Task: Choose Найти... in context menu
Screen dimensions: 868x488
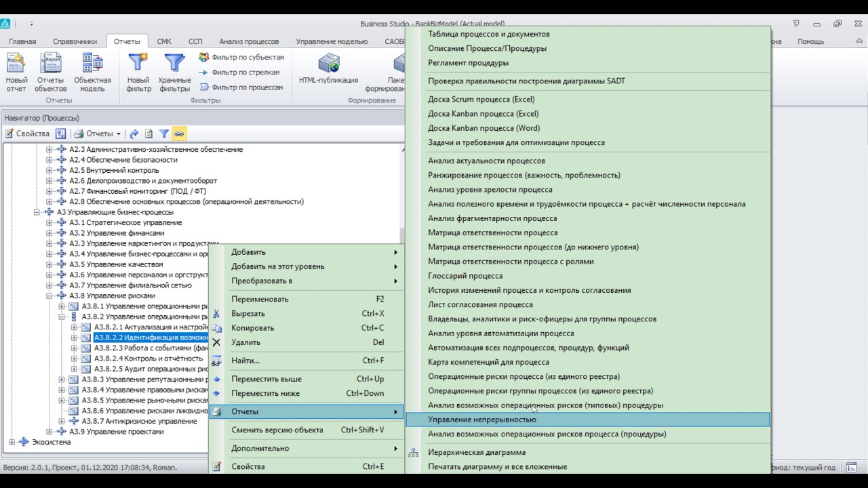Action: point(307,361)
